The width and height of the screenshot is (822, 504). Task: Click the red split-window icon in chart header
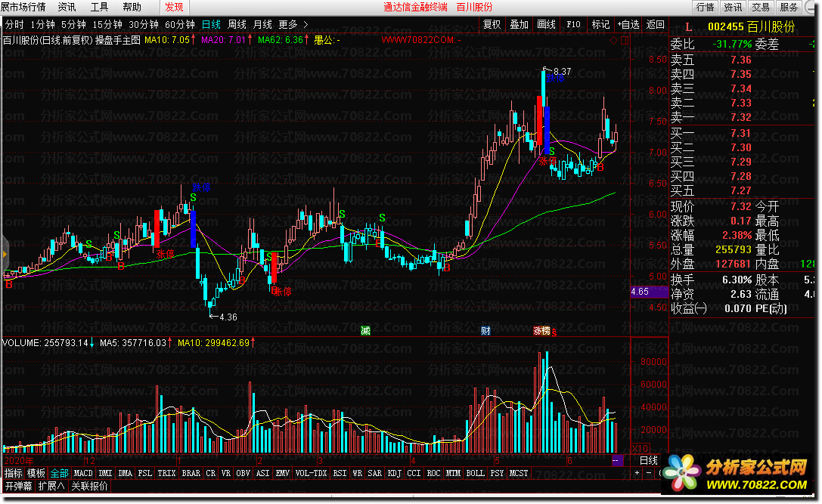click(x=625, y=40)
